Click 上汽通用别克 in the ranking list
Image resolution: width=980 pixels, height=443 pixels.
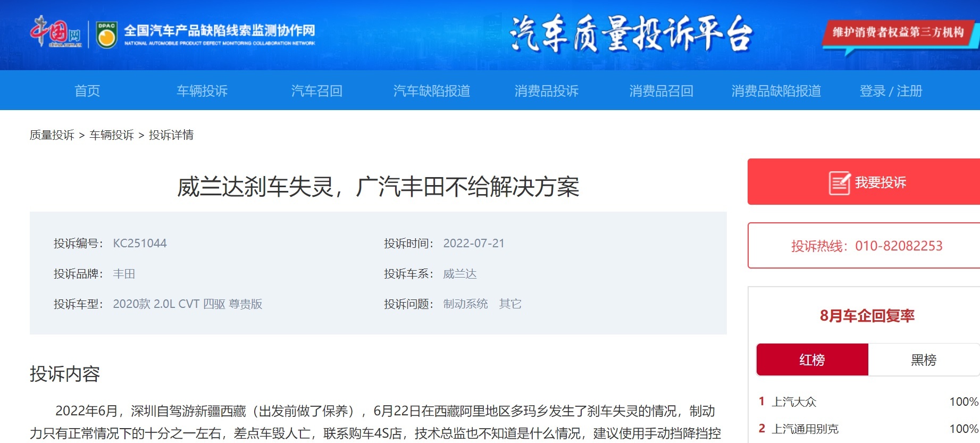coord(805,429)
